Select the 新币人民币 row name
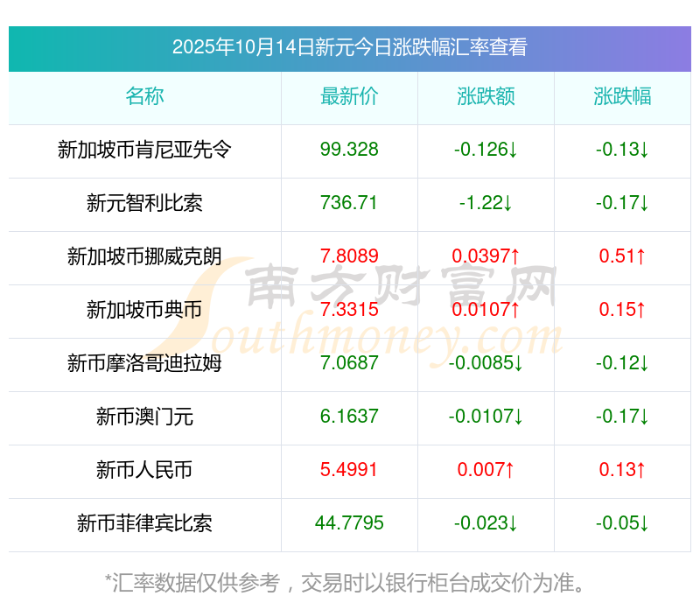 [x=144, y=470]
